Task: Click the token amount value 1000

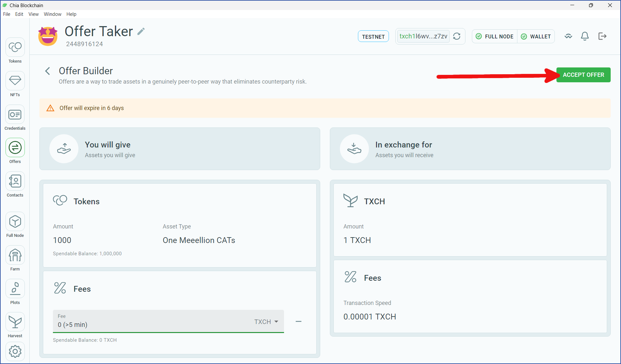Action: pos(62,240)
